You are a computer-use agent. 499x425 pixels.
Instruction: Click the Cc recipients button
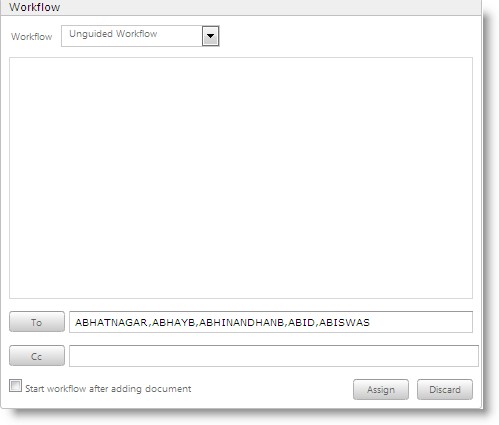pyautogui.click(x=37, y=356)
